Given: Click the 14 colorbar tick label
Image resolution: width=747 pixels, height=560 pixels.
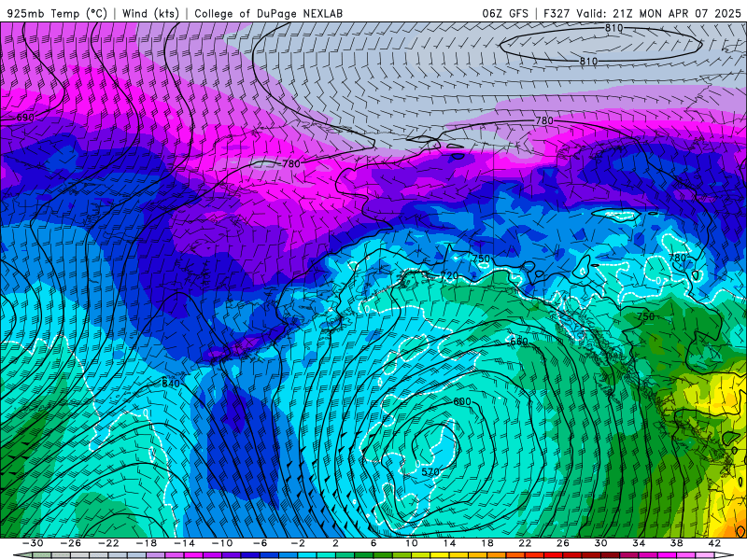Looking at the screenshot, I should pos(449,543).
